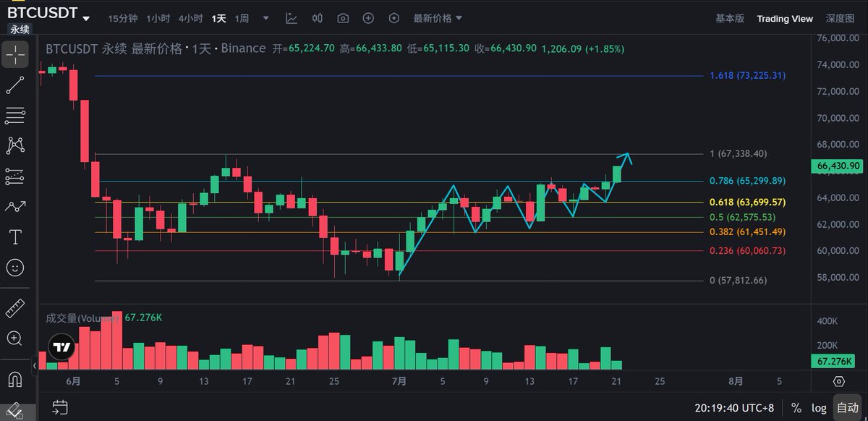Click the TradingView logo badge
The height and width of the screenshot is (421, 868).
tap(62, 347)
